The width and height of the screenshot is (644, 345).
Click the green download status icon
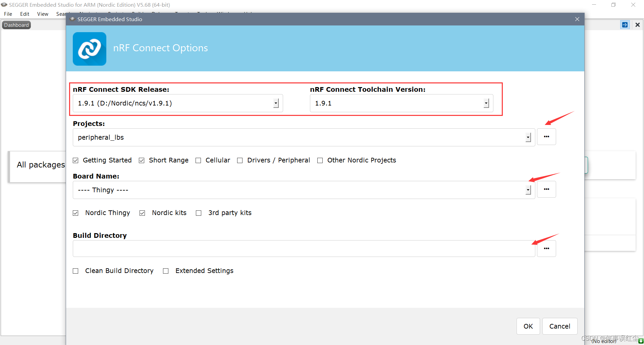coord(641,341)
